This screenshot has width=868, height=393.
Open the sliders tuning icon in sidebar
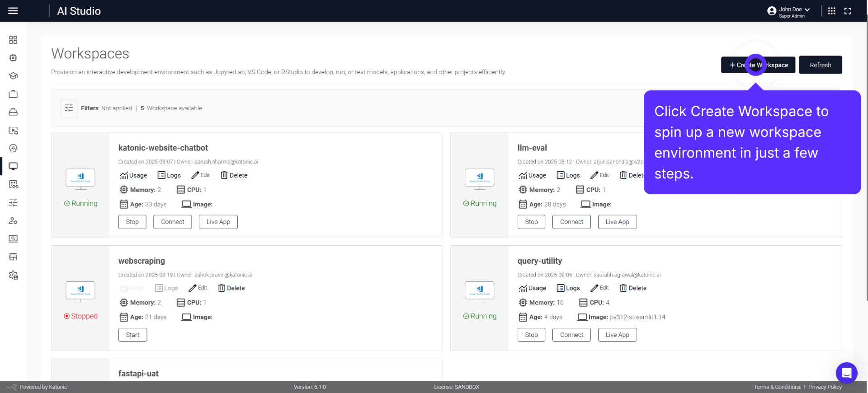click(13, 202)
